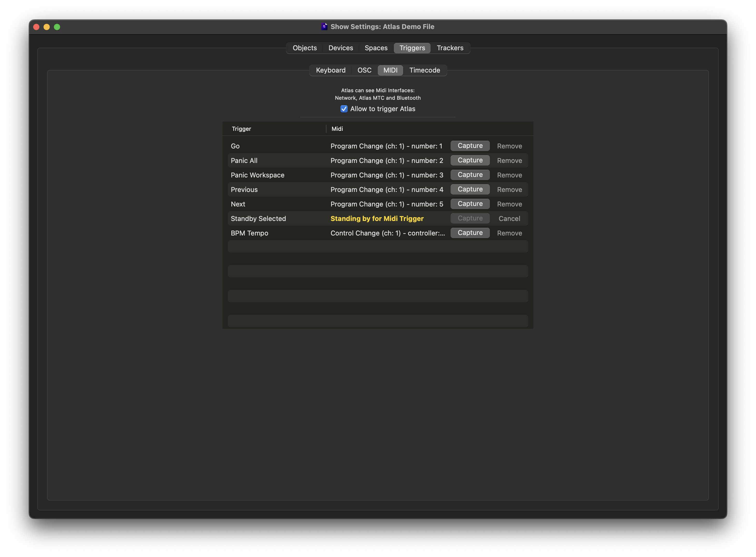Remove MIDI mapping for Previous trigger
The image size is (756, 557).
coord(509,189)
